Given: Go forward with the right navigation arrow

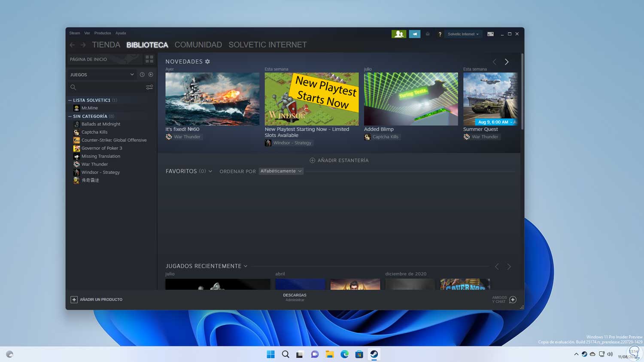Looking at the screenshot, I should (83, 45).
